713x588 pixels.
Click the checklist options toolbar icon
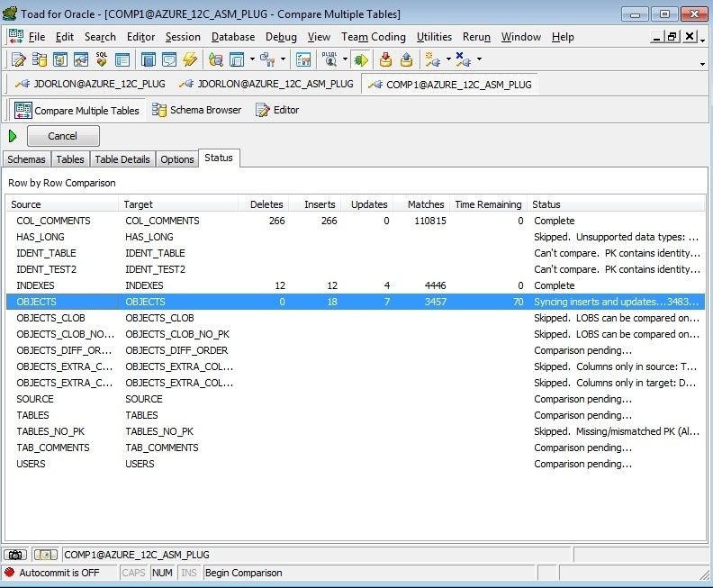[x=303, y=59]
